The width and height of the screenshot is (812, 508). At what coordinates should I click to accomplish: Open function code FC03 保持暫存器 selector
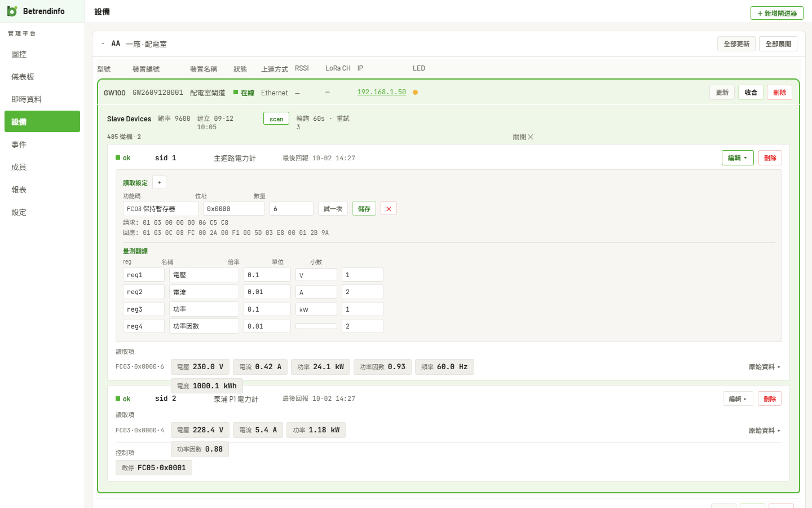tap(161, 209)
